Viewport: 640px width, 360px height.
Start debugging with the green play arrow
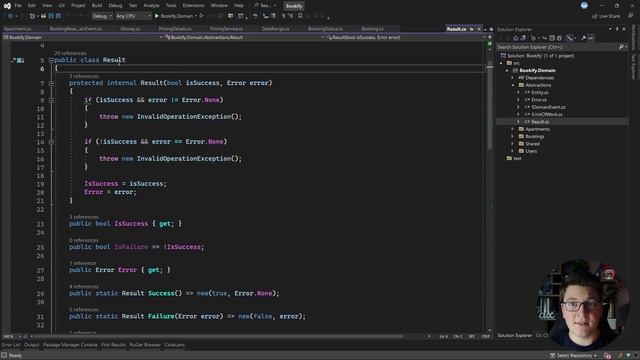157,16
